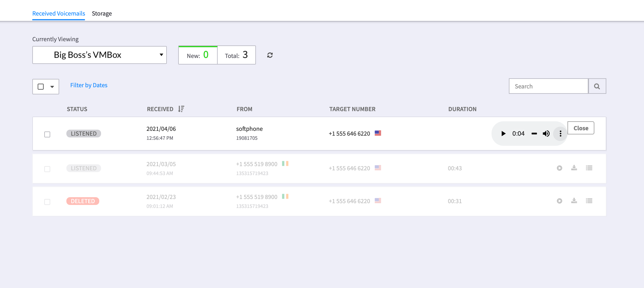
Task: Close the audio player
Action: click(x=581, y=128)
